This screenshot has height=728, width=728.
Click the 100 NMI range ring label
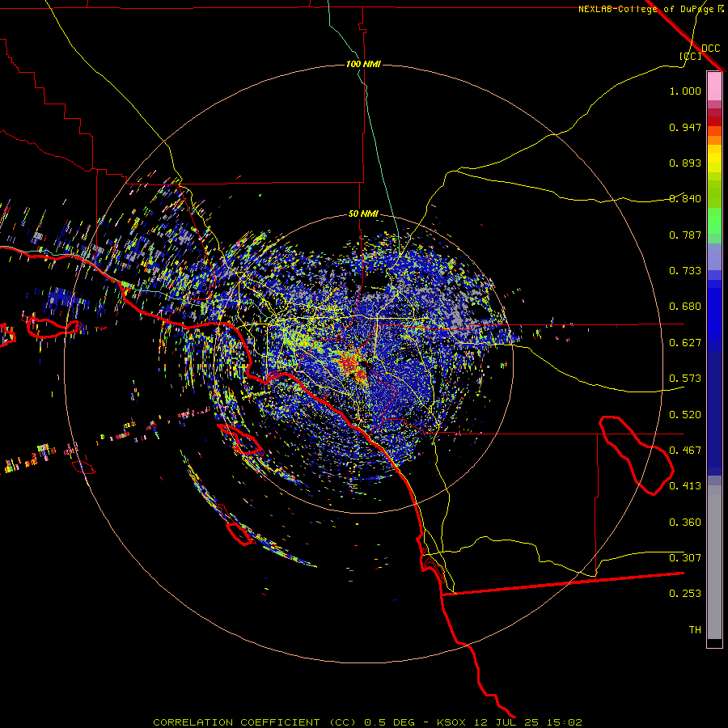coord(363,64)
